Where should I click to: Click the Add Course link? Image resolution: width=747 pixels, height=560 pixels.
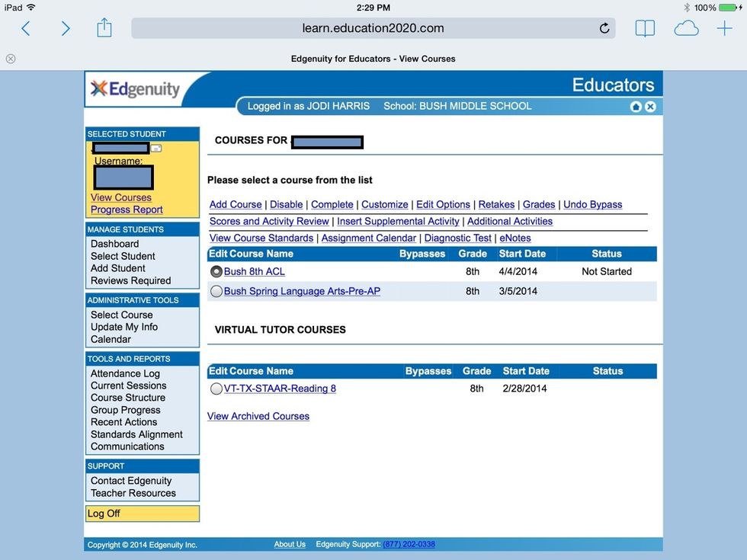tap(236, 204)
